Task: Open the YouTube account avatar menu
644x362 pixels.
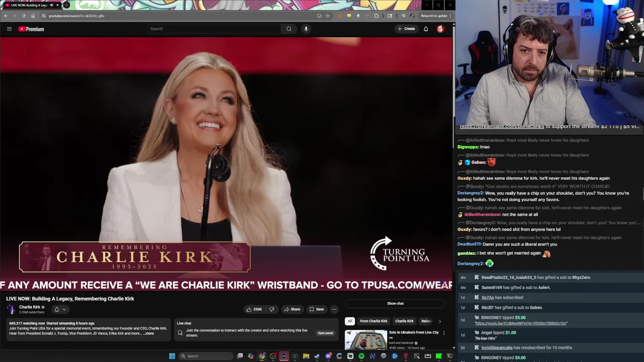Action: [440, 29]
